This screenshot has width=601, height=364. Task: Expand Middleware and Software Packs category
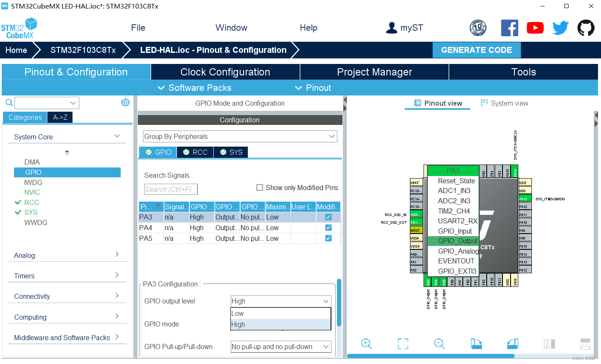click(x=117, y=337)
